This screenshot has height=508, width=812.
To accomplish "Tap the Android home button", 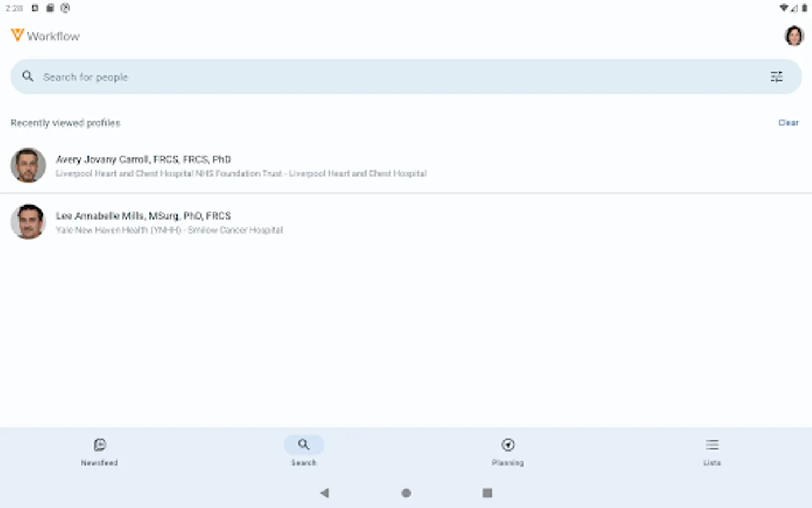I will click(406, 493).
